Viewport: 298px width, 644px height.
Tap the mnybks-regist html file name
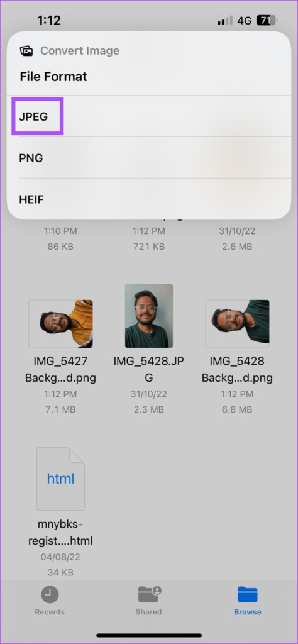[60, 533]
